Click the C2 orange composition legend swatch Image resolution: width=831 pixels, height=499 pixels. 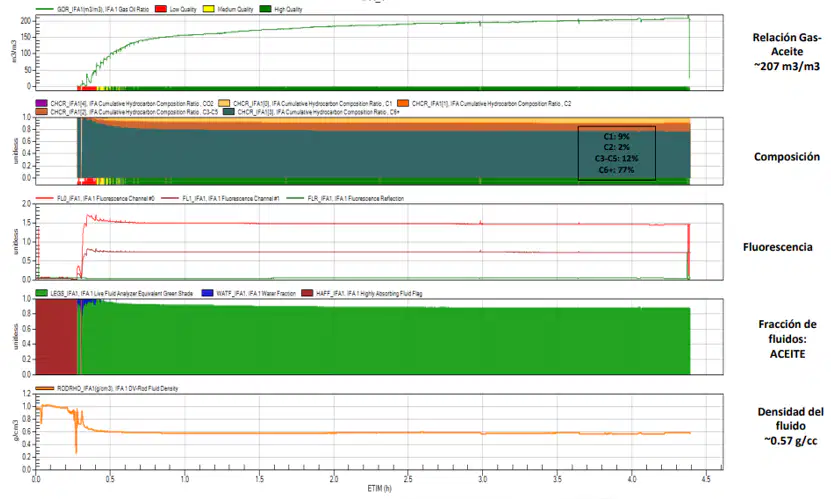[x=403, y=103]
